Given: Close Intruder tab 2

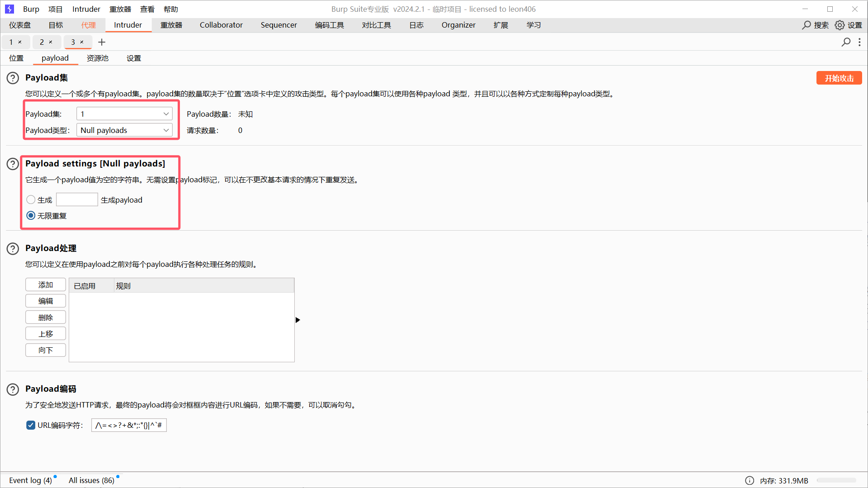Looking at the screenshot, I should [x=51, y=42].
